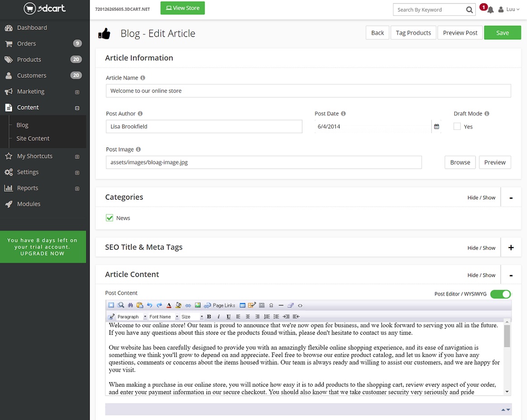Click the undo icon in editor toolbar
The width and height of the screenshot is (527, 420).
(x=150, y=306)
